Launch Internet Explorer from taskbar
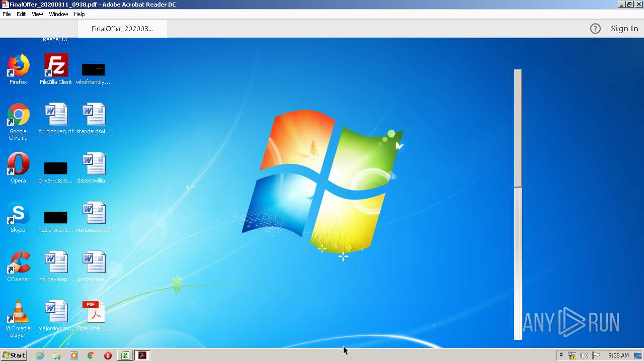 point(40,355)
